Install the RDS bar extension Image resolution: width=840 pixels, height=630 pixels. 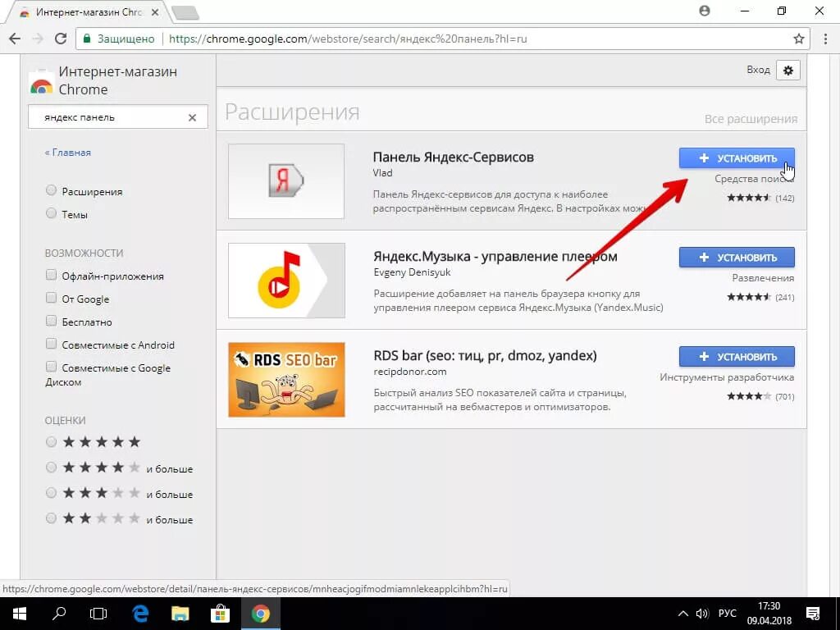click(x=737, y=357)
